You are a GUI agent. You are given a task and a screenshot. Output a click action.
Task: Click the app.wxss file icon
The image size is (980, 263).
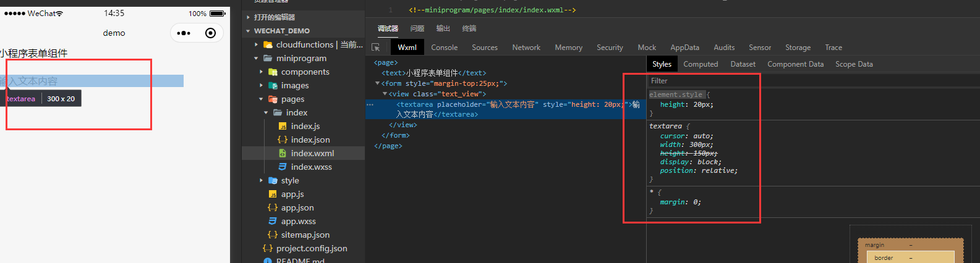tap(273, 221)
